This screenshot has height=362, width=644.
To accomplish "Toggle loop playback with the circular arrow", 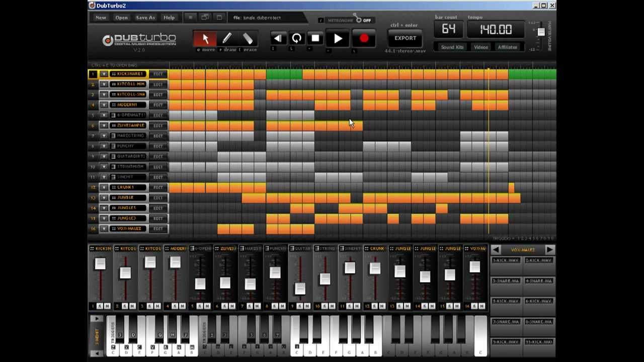I will tap(297, 38).
